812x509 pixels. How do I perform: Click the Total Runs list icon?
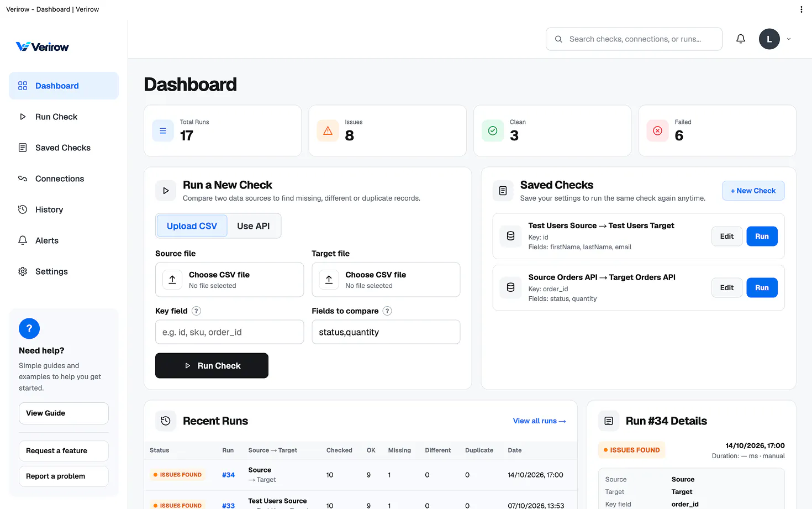pos(163,131)
